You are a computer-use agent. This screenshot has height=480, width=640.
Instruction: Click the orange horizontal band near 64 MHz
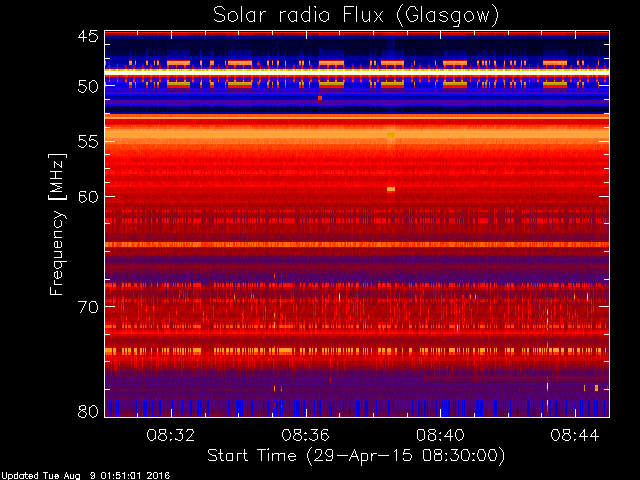pos(356,244)
